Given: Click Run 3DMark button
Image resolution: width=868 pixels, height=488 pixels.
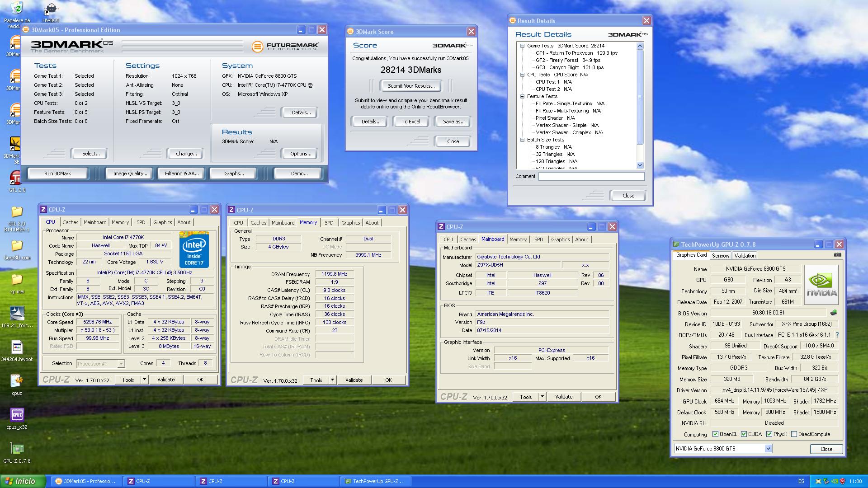Looking at the screenshot, I should click(57, 174).
